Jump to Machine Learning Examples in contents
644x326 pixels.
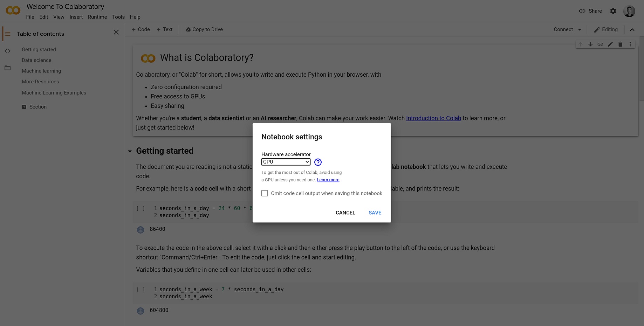(x=54, y=93)
